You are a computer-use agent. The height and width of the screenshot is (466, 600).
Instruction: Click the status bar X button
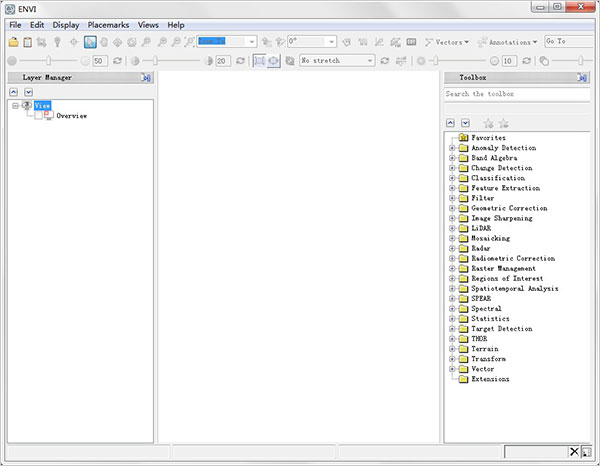(574, 452)
